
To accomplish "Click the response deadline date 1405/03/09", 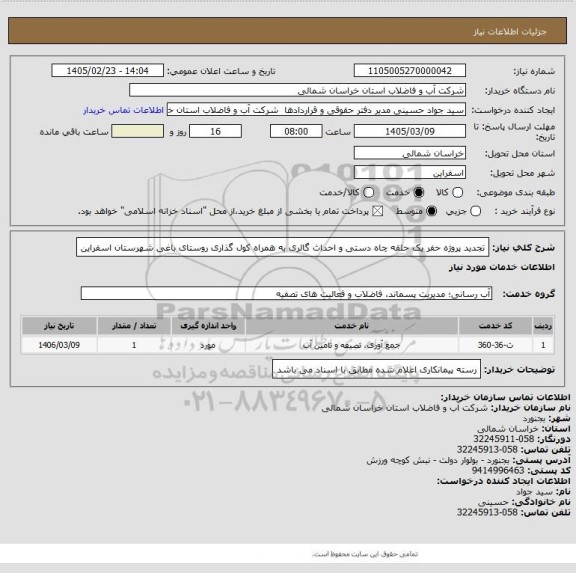I will tap(410, 131).
